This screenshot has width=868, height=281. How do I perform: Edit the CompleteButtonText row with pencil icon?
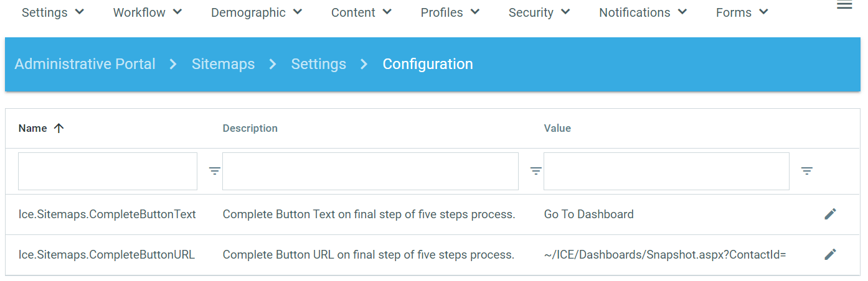click(x=830, y=214)
